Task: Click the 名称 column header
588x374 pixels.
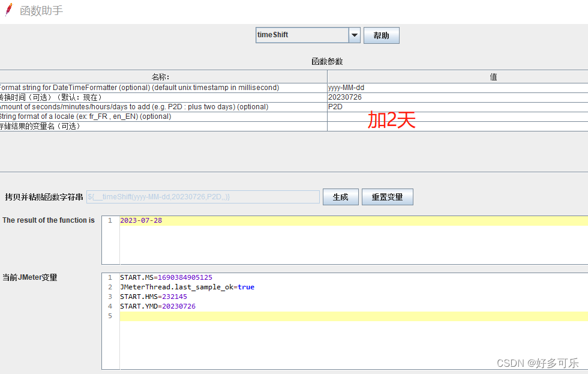Action: 163,77
